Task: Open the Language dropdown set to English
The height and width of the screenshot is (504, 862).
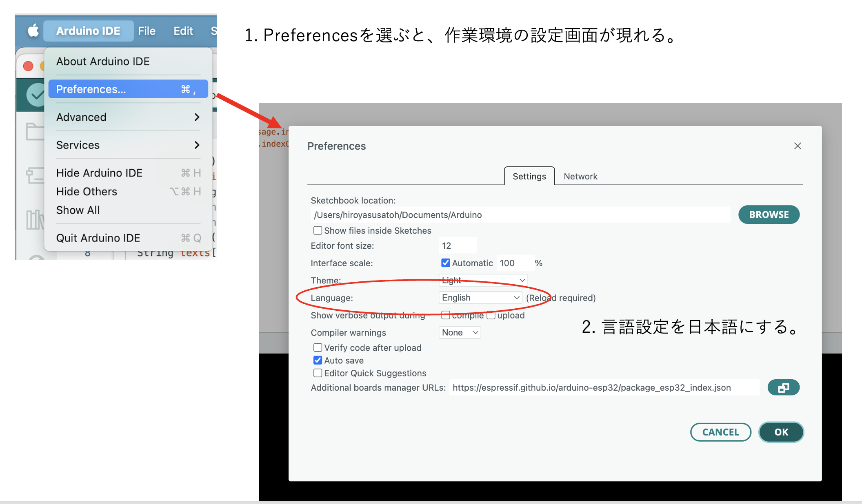Action: coord(480,298)
